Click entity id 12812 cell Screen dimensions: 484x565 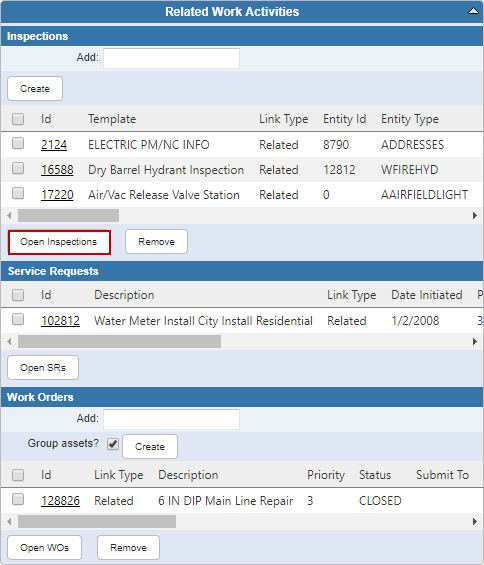pyautogui.click(x=339, y=170)
